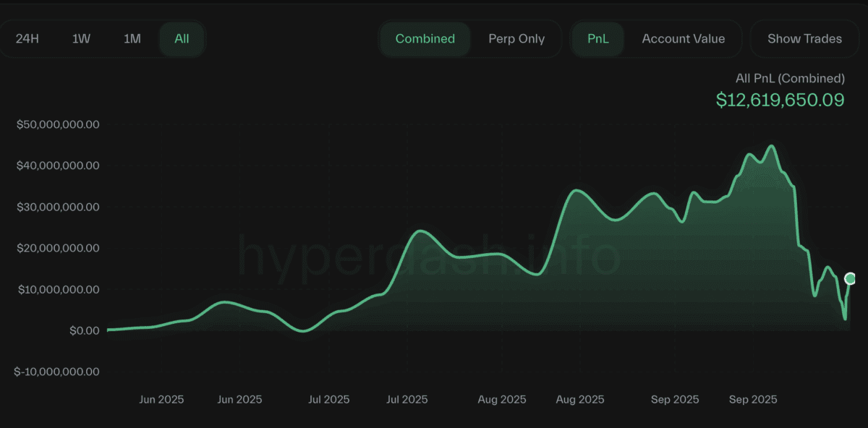
Task: Choose the 1M time range
Action: 132,38
